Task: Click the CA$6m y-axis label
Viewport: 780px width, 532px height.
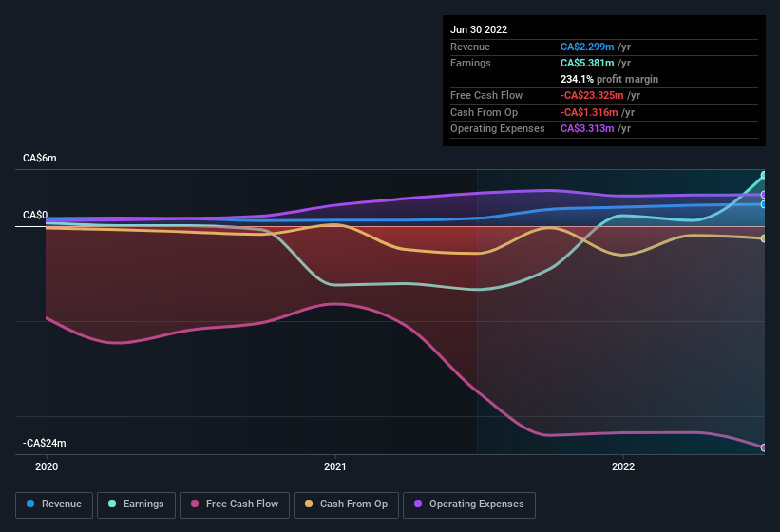Action: point(40,158)
